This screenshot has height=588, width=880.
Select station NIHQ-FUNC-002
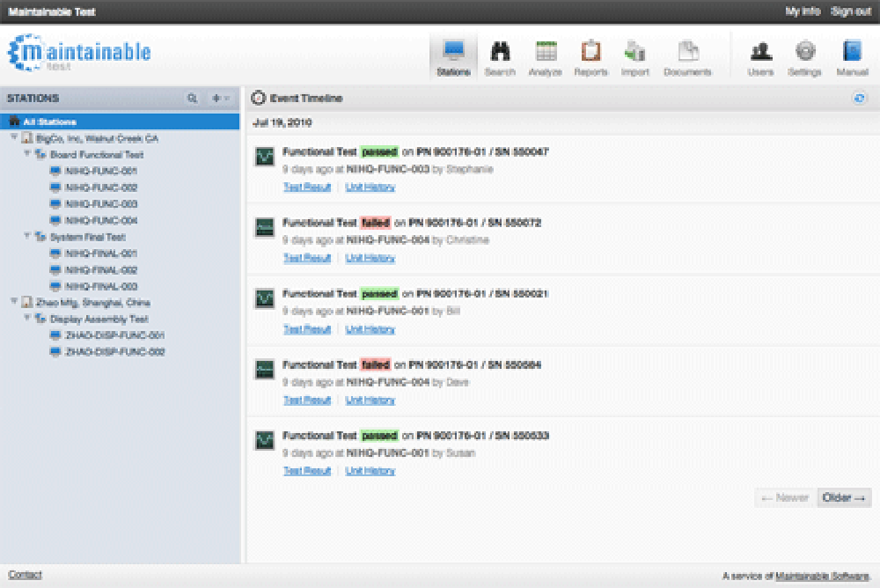101,187
